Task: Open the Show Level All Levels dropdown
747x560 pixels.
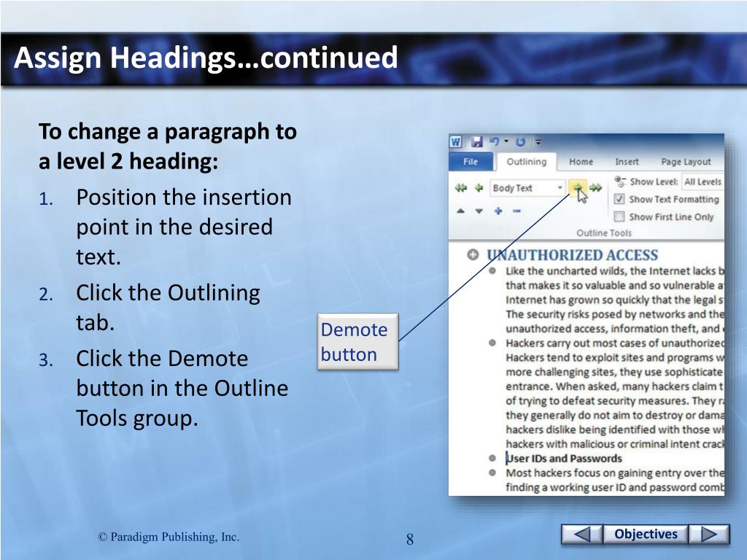Action: point(703,182)
